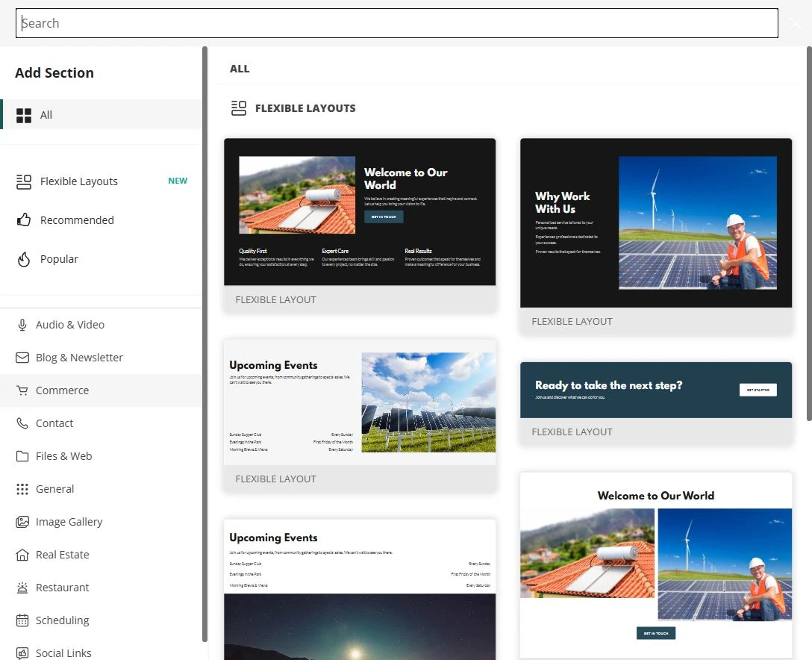Click the Image Gallery pictures icon
Screen dimensions: 812x660
[22, 522]
